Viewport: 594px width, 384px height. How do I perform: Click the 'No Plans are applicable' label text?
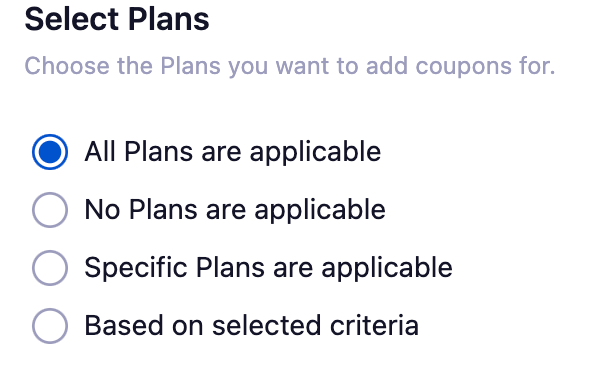(x=235, y=210)
